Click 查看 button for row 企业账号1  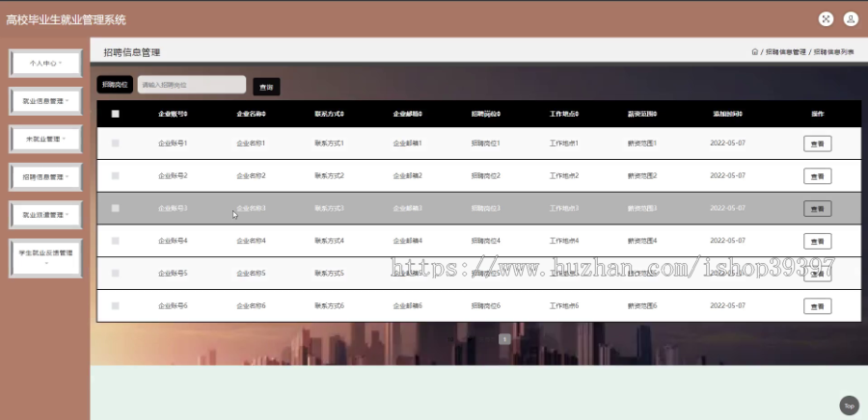817,144
